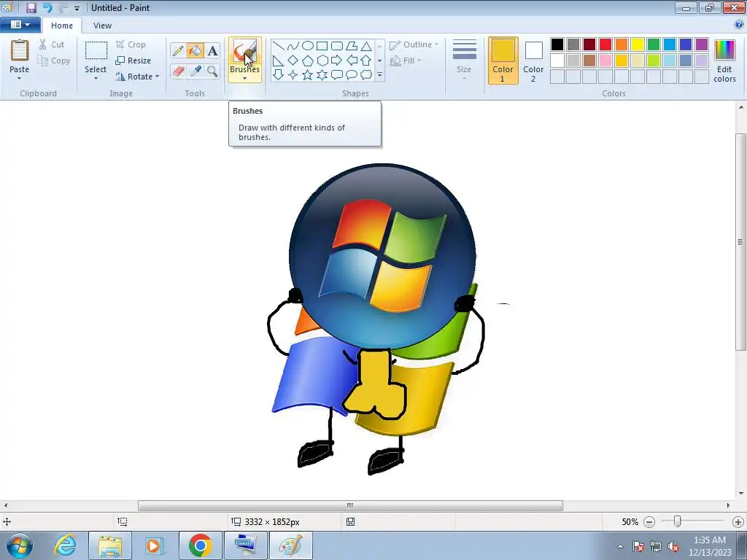The image size is (747, 560).
Task: Choose the Six-point star shape
Action: [322, 75]
